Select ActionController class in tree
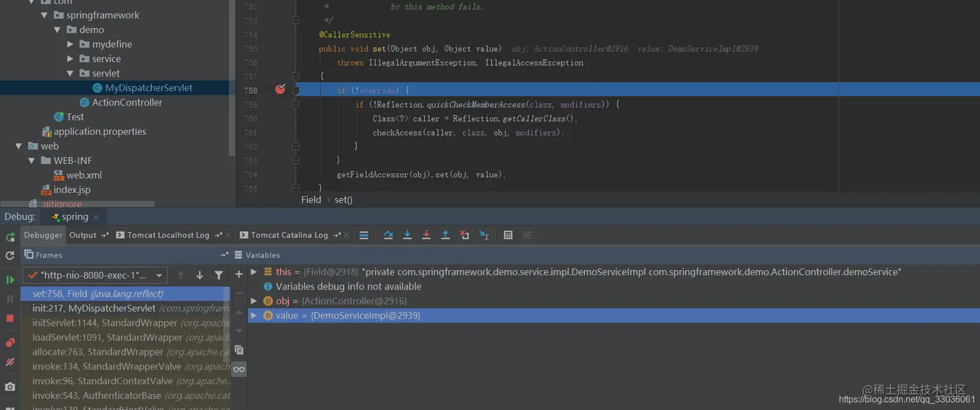 [x=127, y=102]
